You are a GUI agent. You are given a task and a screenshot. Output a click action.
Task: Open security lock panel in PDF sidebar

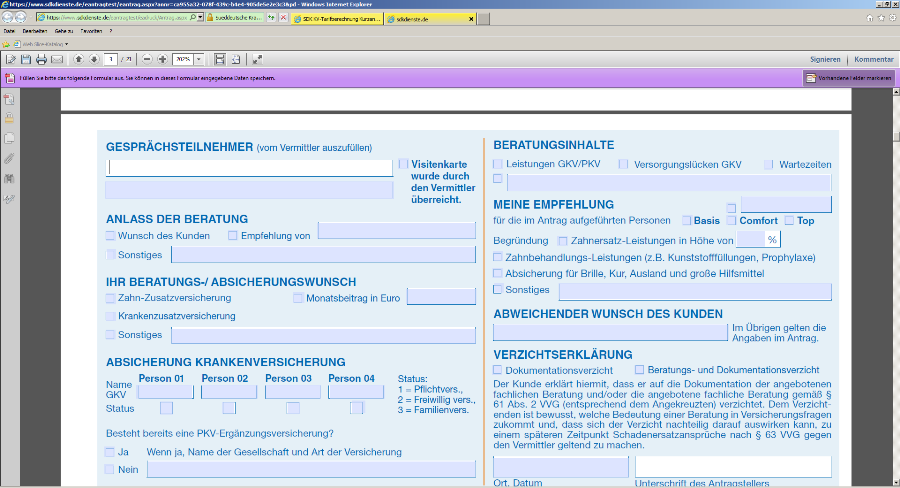[9, 118]
